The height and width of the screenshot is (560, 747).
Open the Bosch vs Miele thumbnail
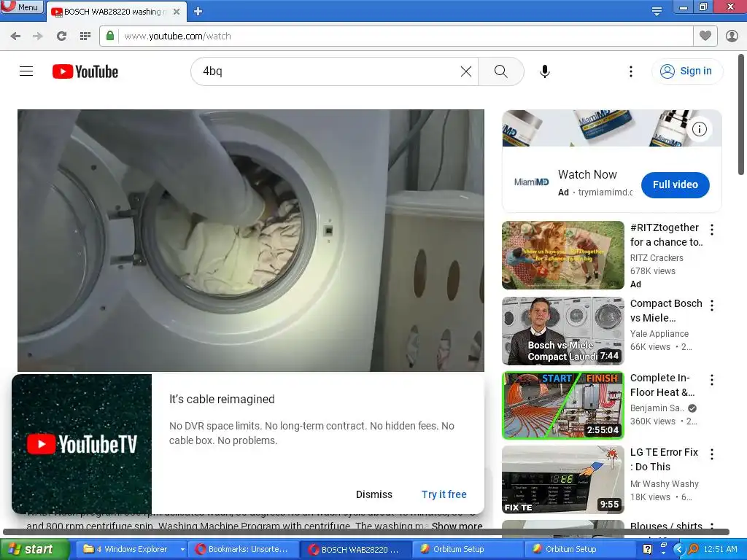(x=562, y=331)
